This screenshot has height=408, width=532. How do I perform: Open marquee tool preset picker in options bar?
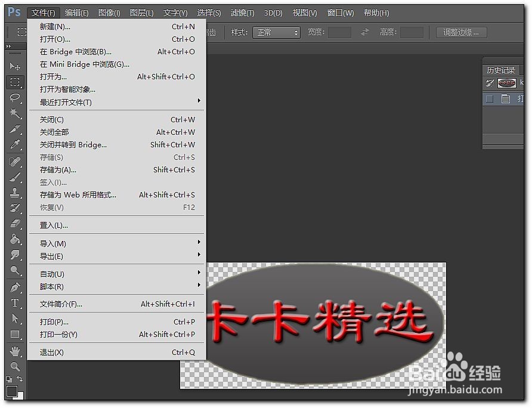22,32
